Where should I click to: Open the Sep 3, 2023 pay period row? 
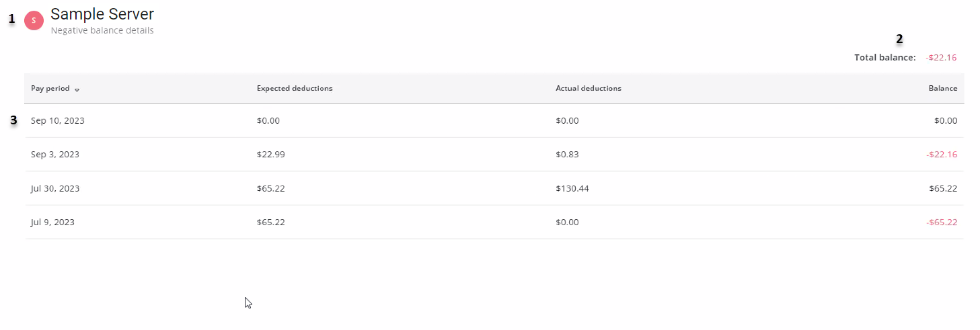55,155
